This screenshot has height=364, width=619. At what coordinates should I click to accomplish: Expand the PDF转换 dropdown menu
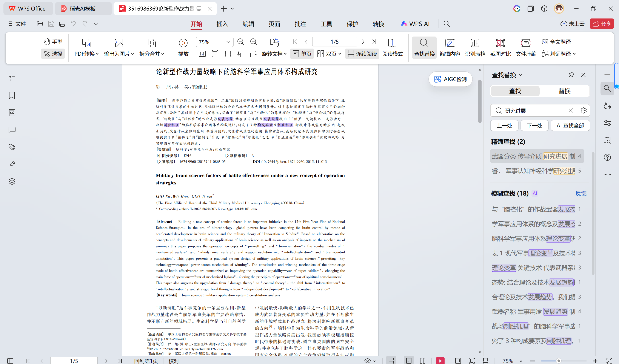tap(86, 54)
